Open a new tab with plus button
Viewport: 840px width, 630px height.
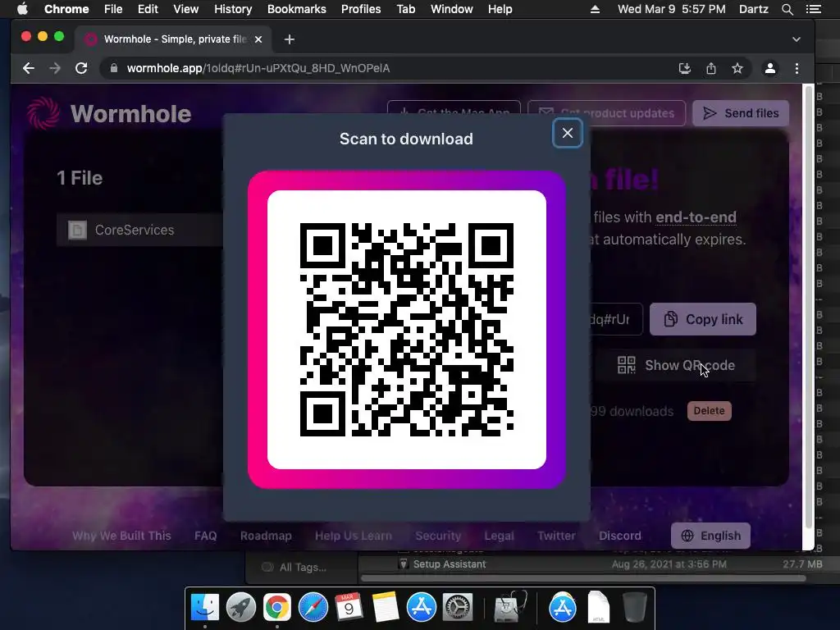pyautogui.click(x=290, y=39)
